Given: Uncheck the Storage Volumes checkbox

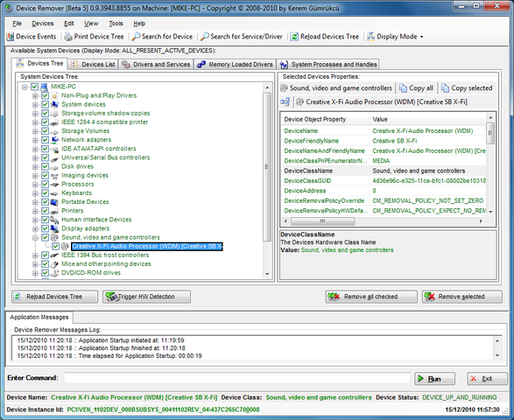Looking at the screenshot, I should (x=45, y=131).
